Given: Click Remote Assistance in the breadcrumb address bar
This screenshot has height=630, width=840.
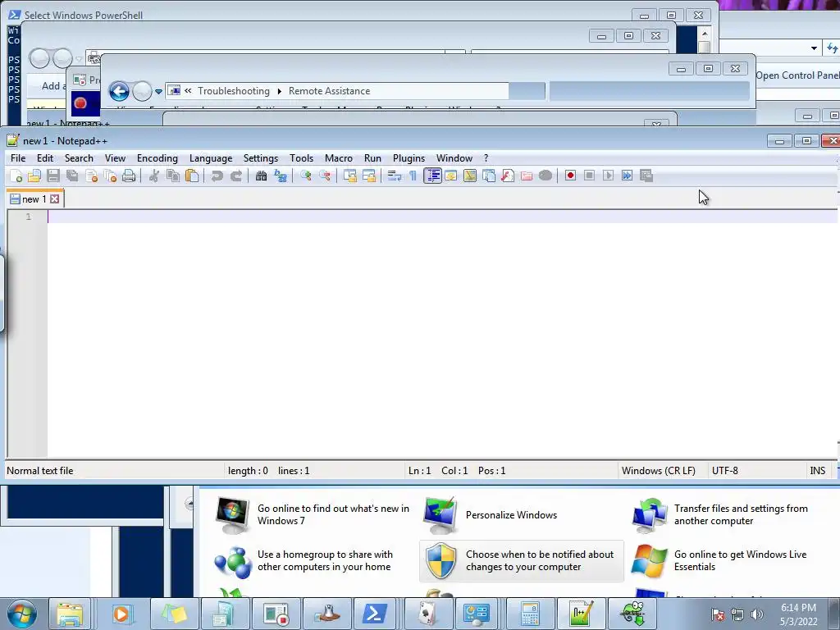Looking at the screenshot, I should tap(330, 91).
